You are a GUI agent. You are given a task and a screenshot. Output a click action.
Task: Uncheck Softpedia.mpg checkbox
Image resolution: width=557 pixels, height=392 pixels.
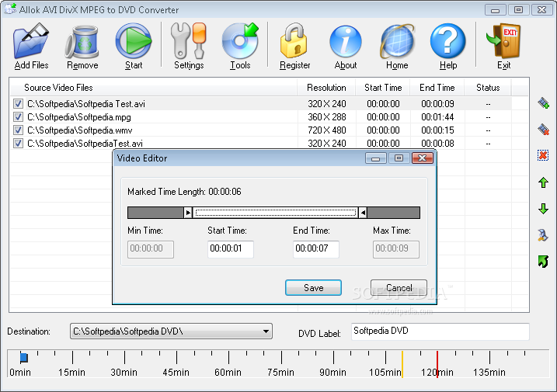point(18,116)
